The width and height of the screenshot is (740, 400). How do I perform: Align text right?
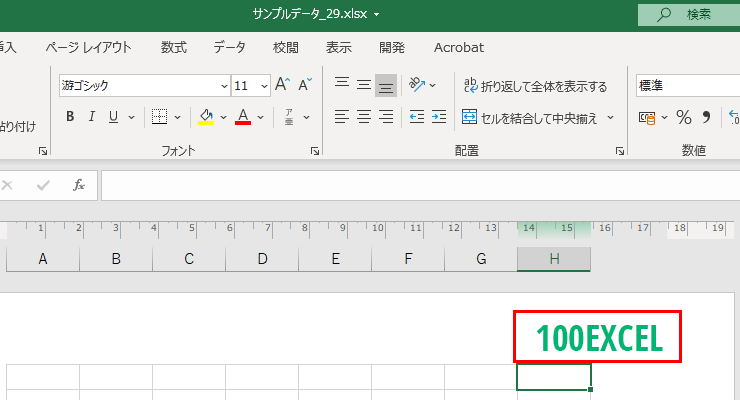click(386, 117)
